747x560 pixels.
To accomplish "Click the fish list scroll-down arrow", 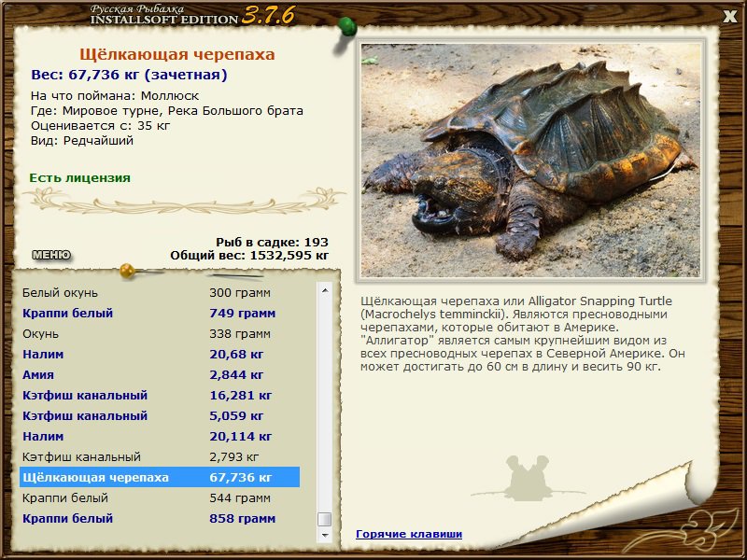I will [x=325, y=535].
